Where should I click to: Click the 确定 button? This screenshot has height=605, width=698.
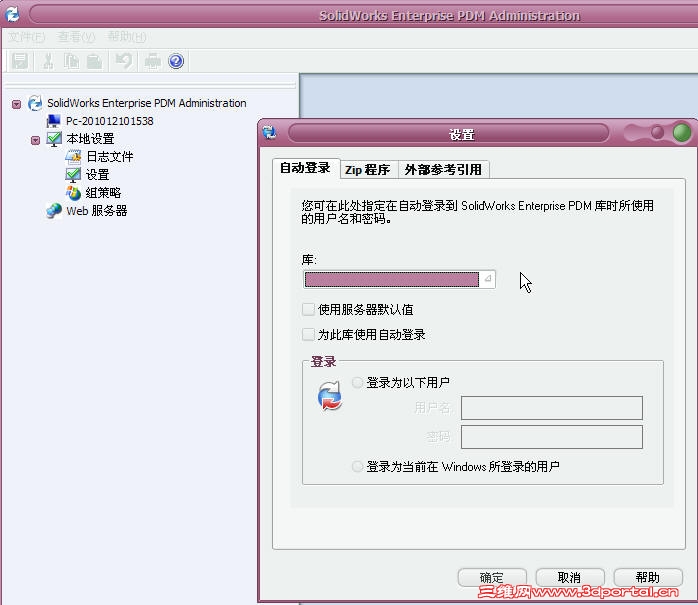click(x=492, y=577)
